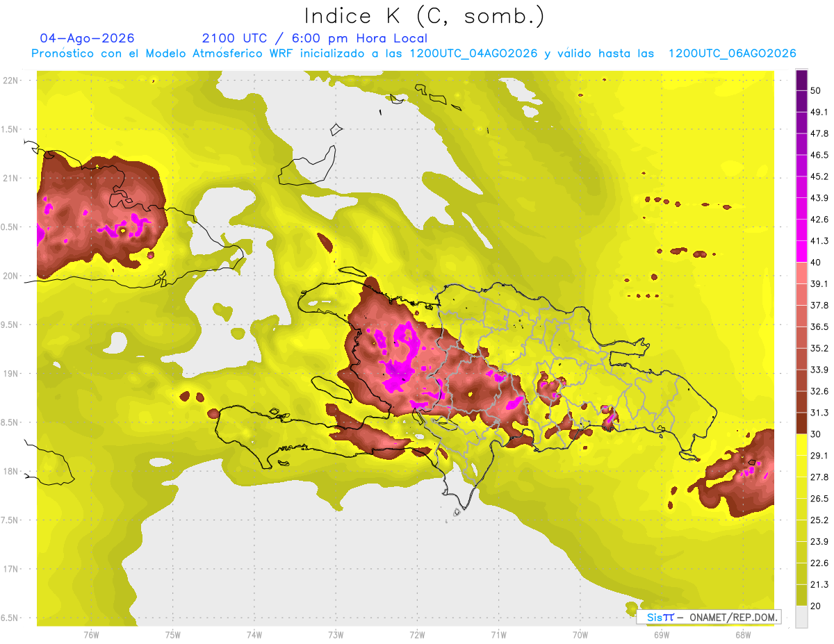Click the longitude axis label "76W"
This screenshot has width=834, height=644.
point(91,635)
